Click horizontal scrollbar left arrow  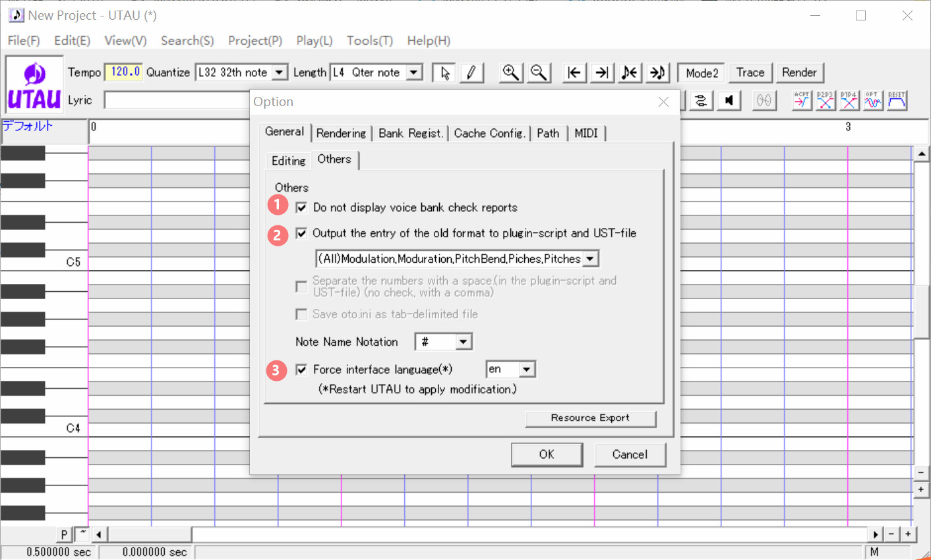click(x=99, y=534)
